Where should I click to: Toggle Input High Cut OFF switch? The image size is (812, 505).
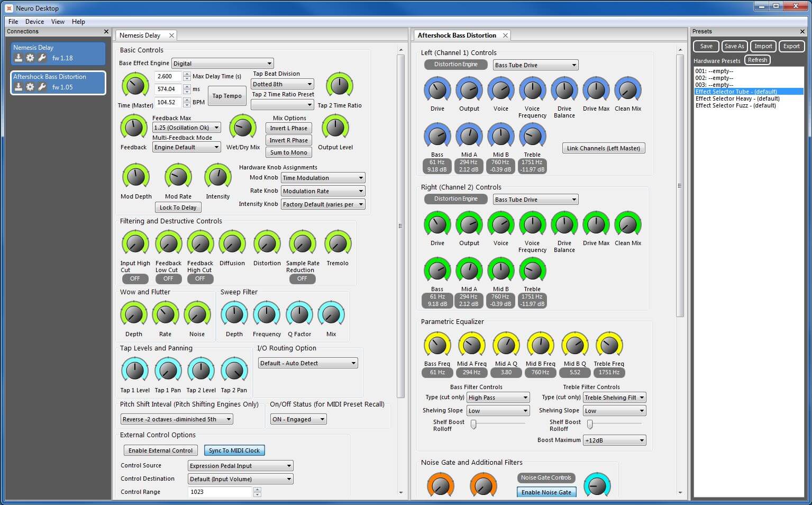[x=135, y=278]
